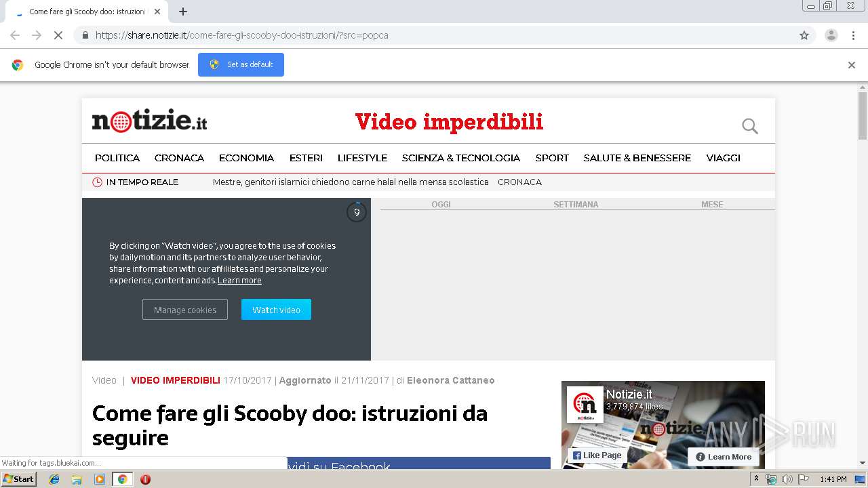
Task: Open a new browser tab
Action: (x=183, y=12)
